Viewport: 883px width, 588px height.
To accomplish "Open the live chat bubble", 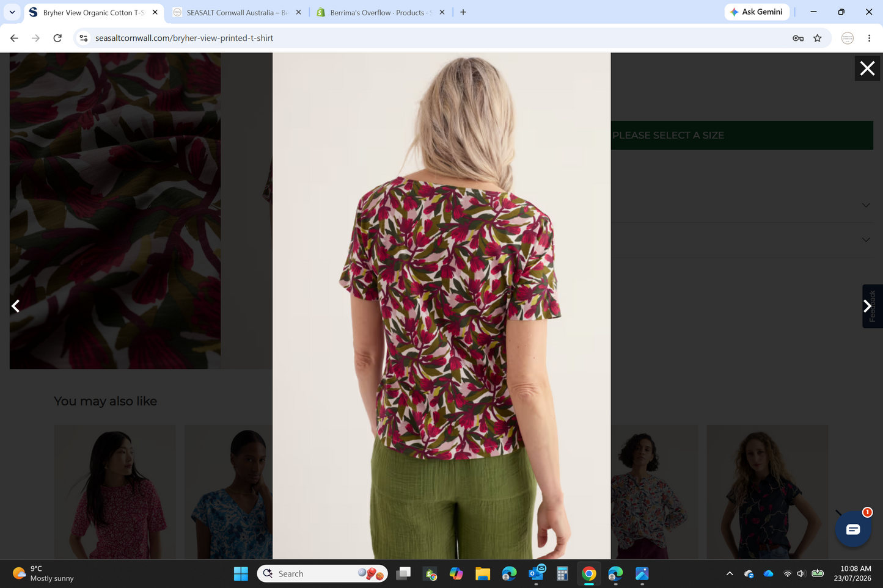I will pyautogui.click(x=853, y=529).
